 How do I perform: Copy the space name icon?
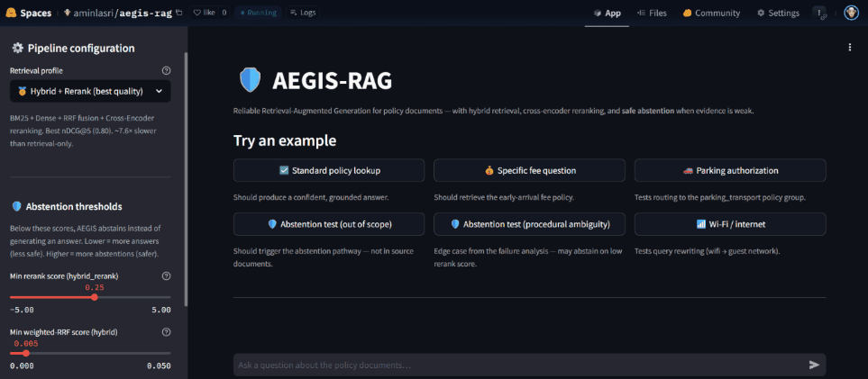click(178, 13)
